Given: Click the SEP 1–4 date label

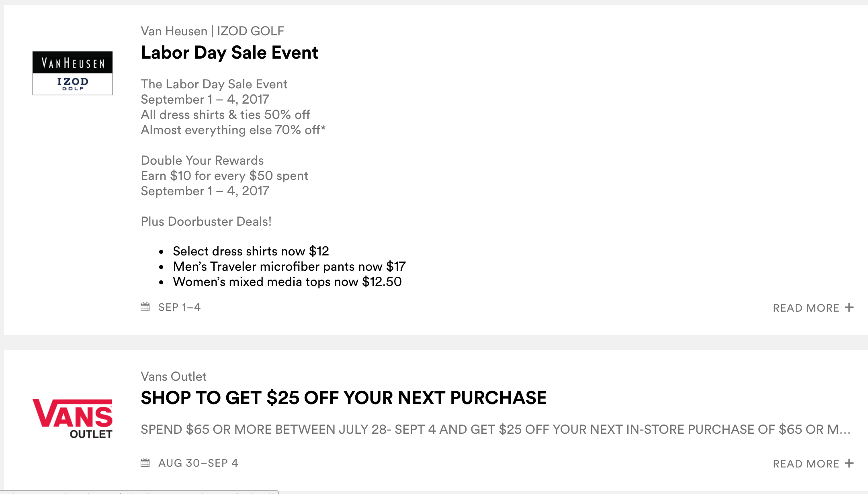Looking at the screenshot, I should point(179,307).
